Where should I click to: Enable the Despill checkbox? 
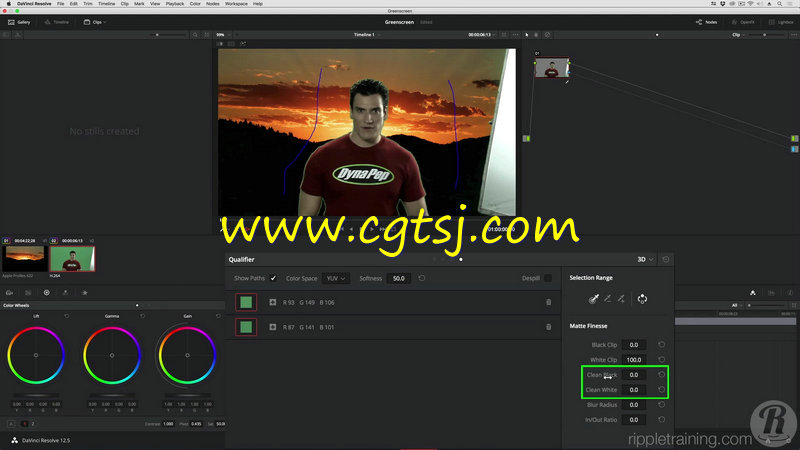548,278
